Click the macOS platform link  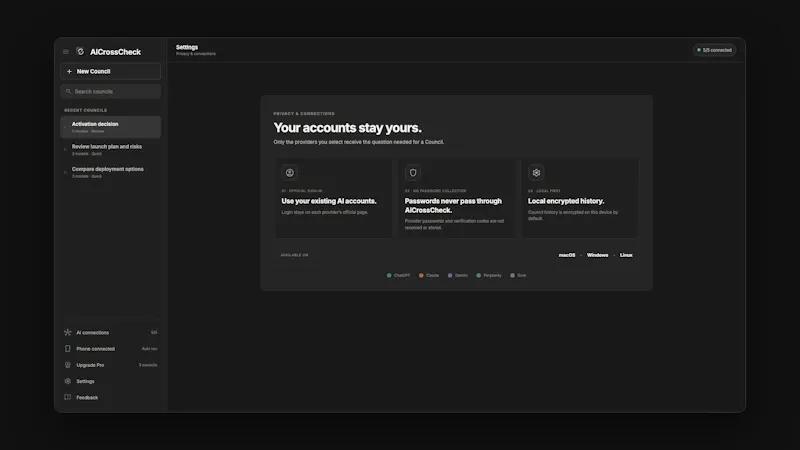(567, 255)
